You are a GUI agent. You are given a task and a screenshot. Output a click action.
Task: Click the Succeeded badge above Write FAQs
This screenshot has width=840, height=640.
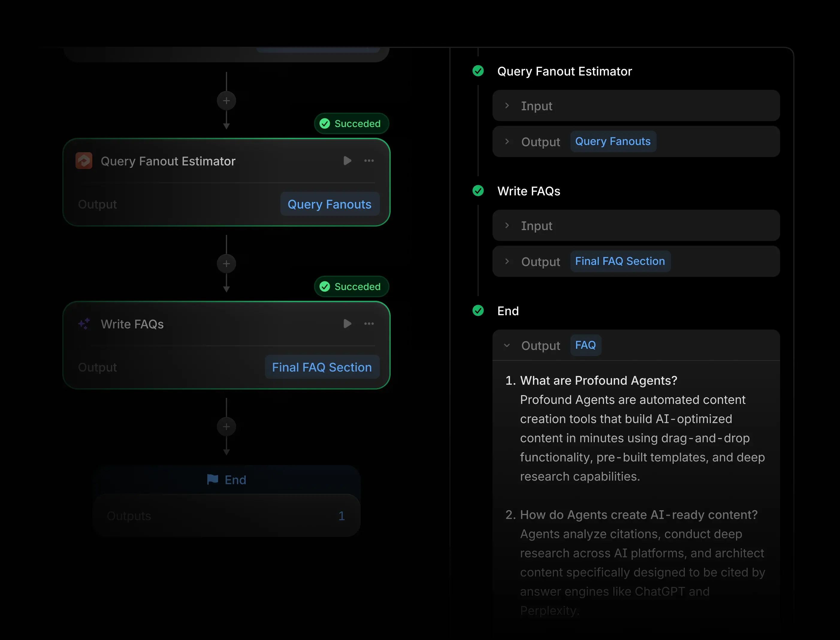351,286
